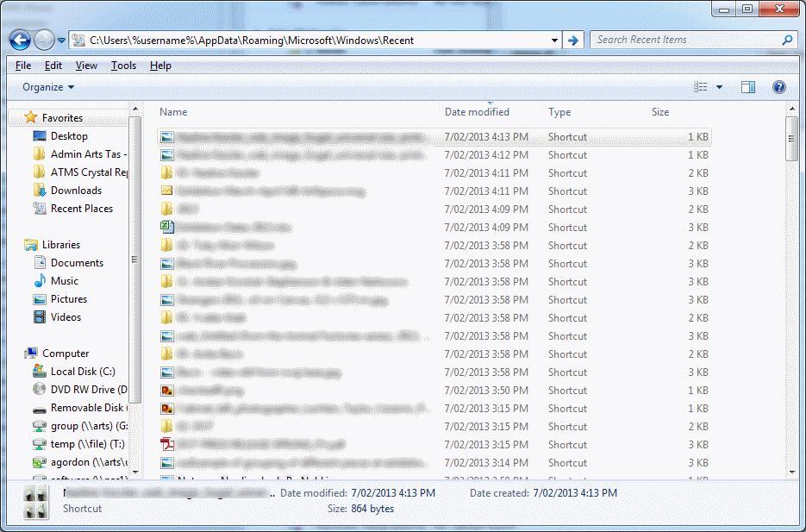Click the Videos filmstrip icon
Screen dimensions: 806x532
coord(40,317)
